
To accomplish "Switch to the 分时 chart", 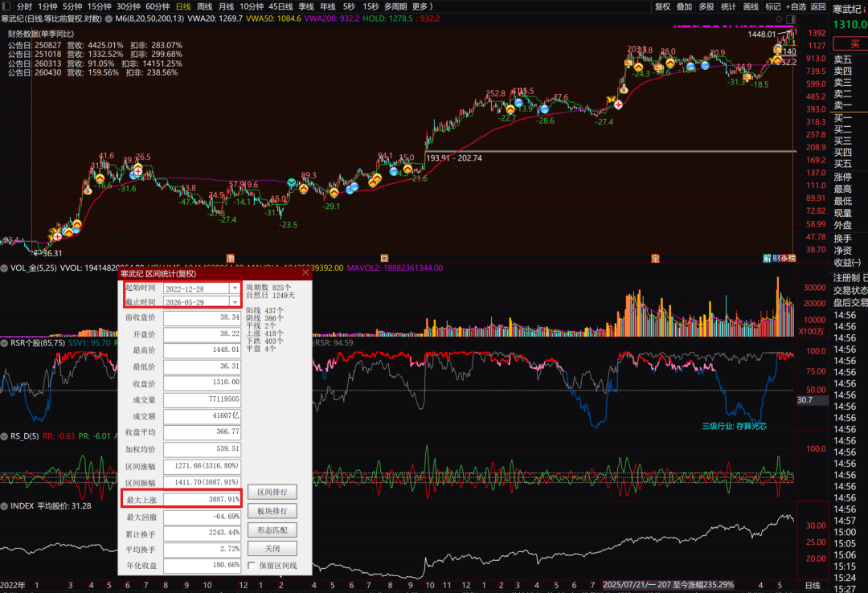I will pos(24,6).
